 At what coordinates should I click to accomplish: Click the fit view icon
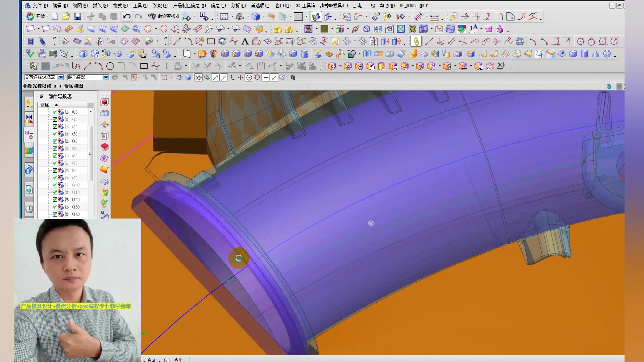pos(224,16)
